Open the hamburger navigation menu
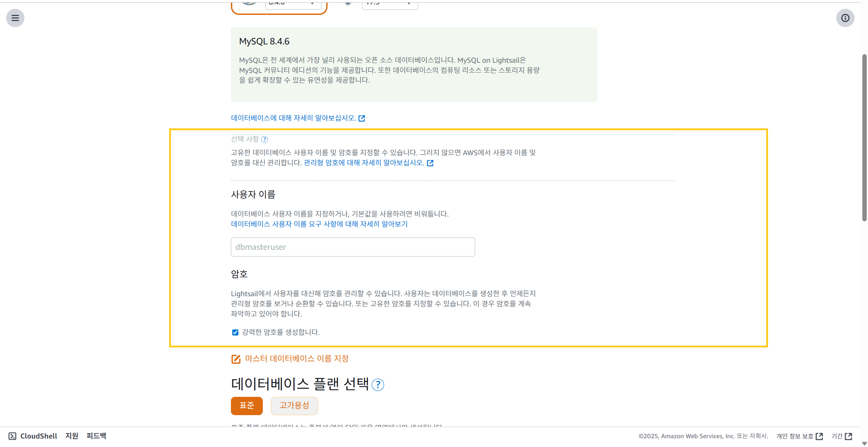This screenshot has width=868, height=447. [15, 18]
